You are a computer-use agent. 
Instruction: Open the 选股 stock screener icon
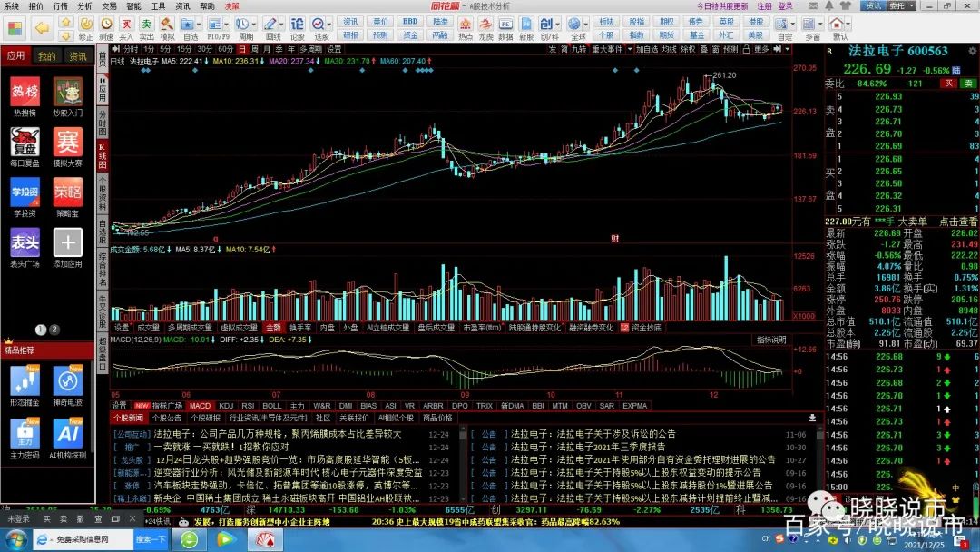(x=318, y=24)
